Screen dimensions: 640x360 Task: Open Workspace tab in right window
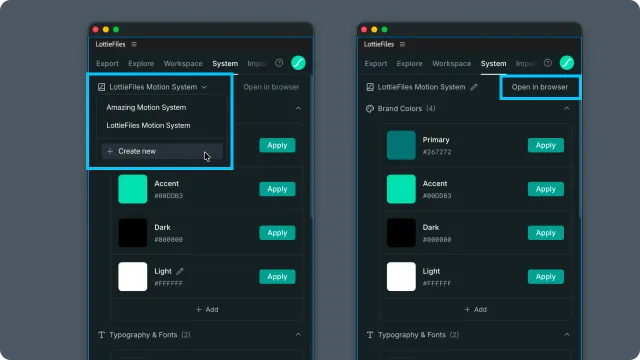[451, 63]
